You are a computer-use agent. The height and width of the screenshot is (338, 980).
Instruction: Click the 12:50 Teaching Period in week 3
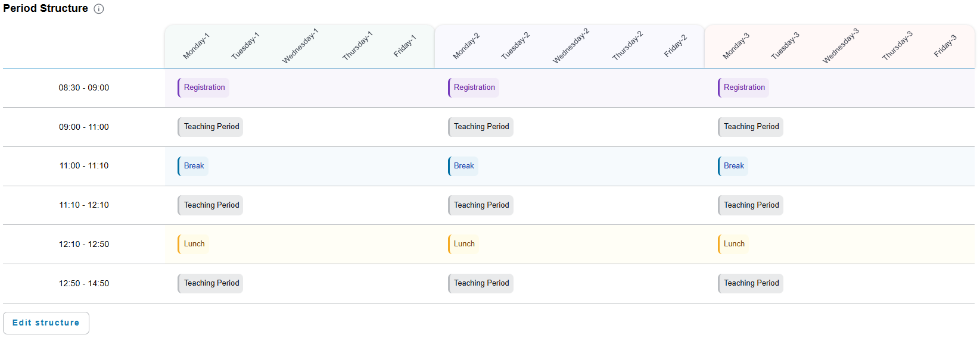pos(751,283)
